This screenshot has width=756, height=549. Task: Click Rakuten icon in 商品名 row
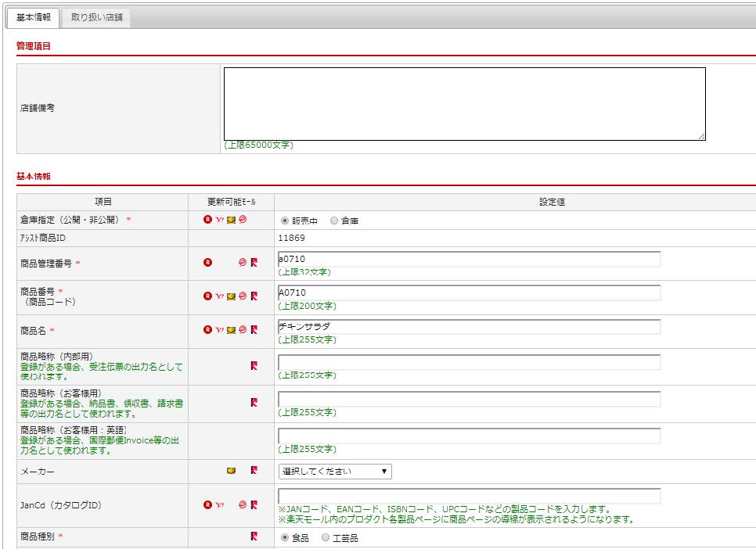coord(207,330)
